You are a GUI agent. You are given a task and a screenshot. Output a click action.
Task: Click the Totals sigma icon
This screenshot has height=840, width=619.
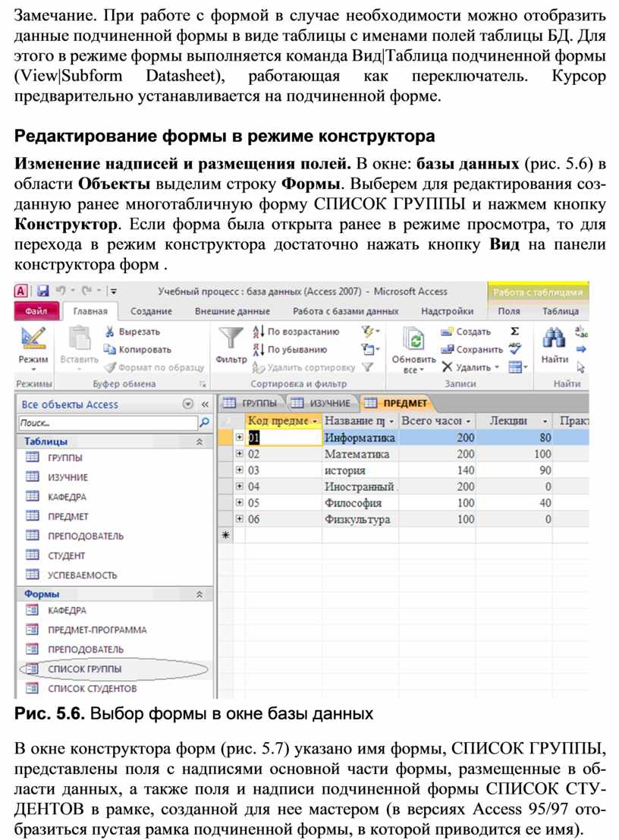pos(514,332)
